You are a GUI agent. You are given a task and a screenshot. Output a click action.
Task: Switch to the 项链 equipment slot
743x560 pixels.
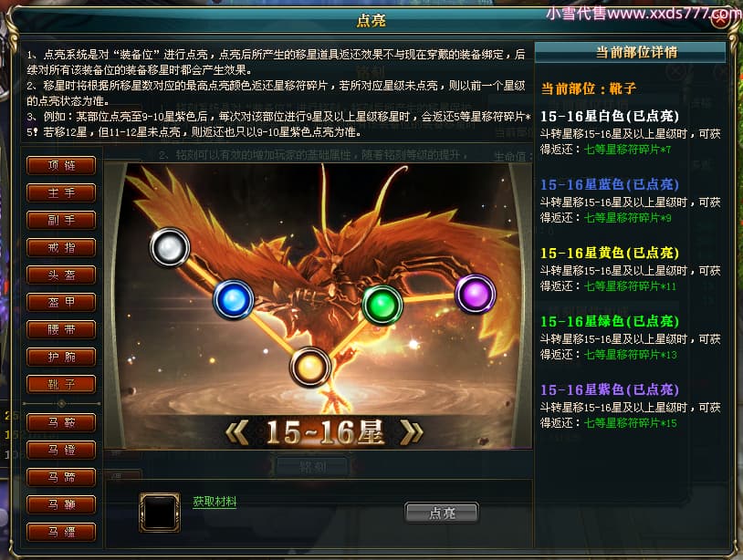point(61,165)
